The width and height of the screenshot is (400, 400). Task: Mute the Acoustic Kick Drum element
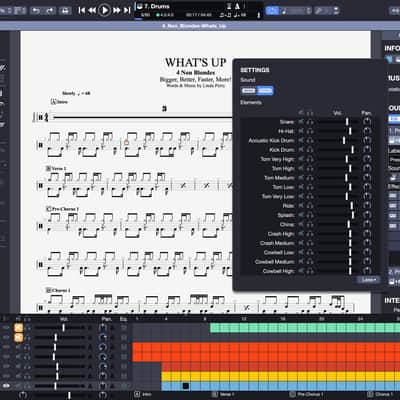click(x=301, y=141)
